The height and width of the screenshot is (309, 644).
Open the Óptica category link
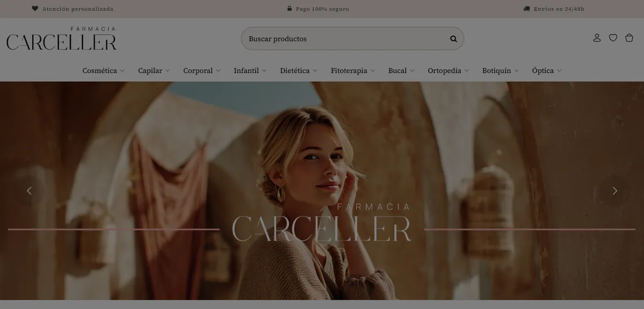click(x=543, y=70)
